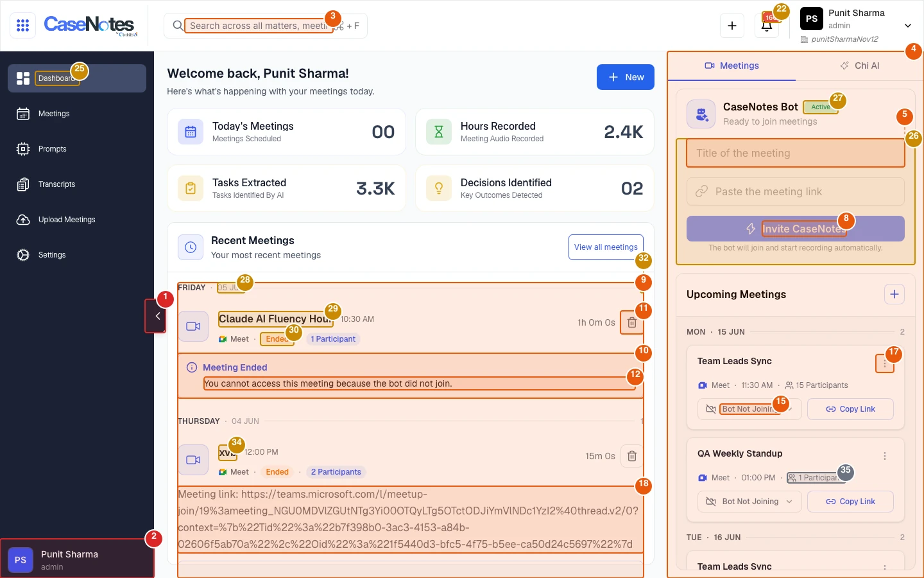This screenshot has height=578, width=924.
Task: Click the plus button in the top bar
Action: click(732, 26)
